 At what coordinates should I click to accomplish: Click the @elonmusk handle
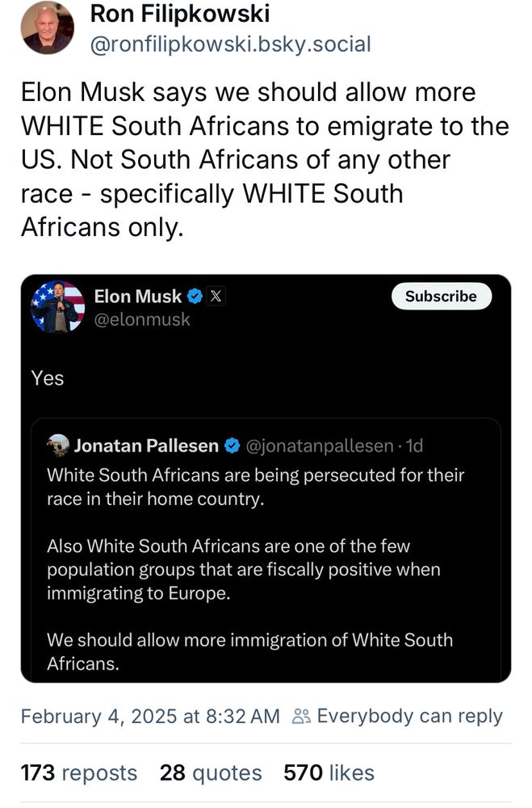[142, 319]
